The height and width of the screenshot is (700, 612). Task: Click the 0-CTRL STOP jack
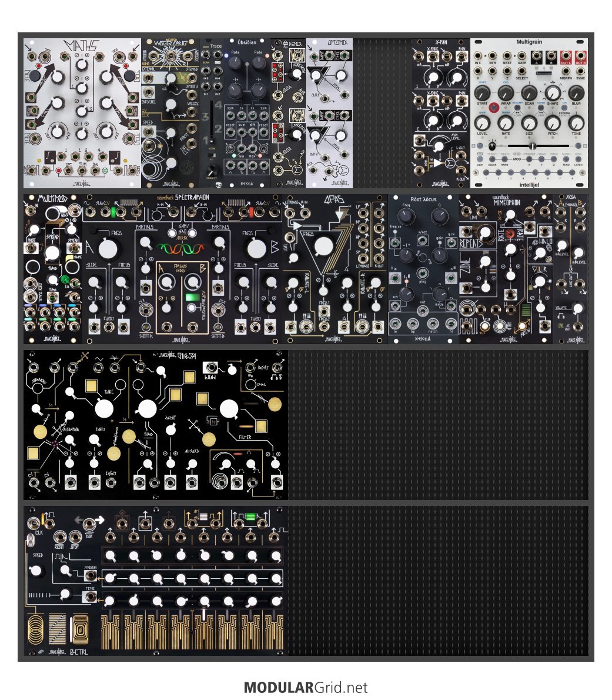(x=75, y=536)
